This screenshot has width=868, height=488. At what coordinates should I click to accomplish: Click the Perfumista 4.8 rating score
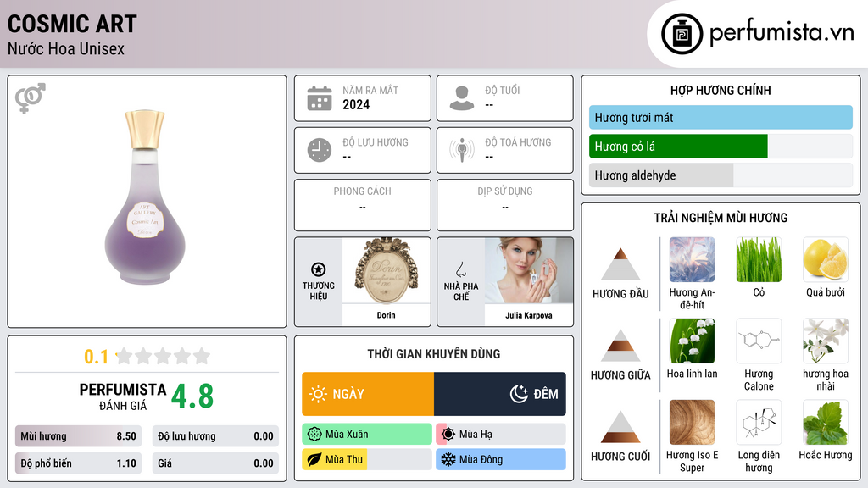(192, 396)
